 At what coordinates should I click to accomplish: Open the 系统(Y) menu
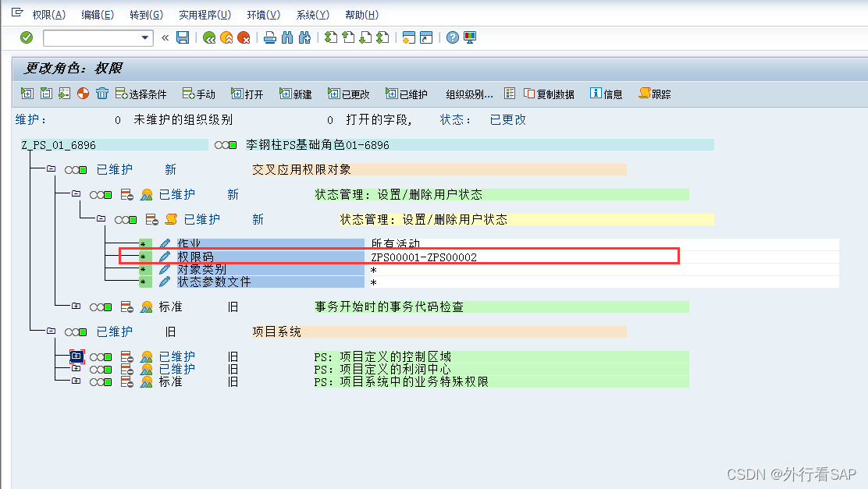(313, 15)
